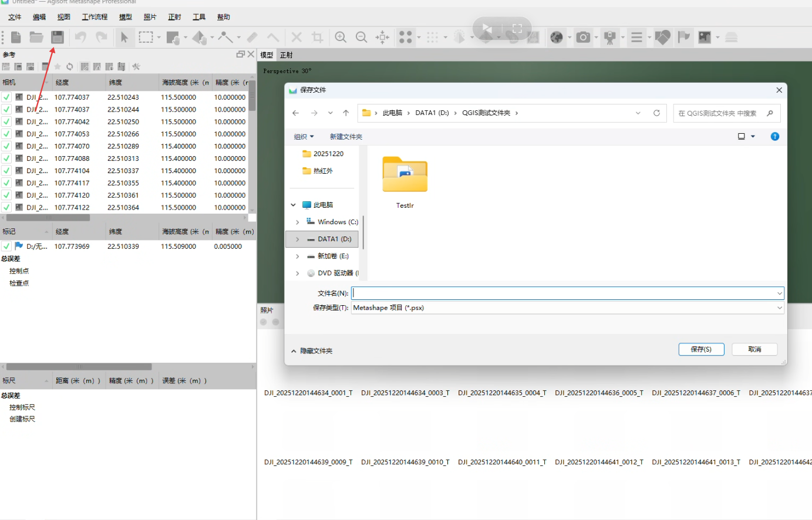Click the Reset view icon
This screenshot has width=812, height=520.
382,38
